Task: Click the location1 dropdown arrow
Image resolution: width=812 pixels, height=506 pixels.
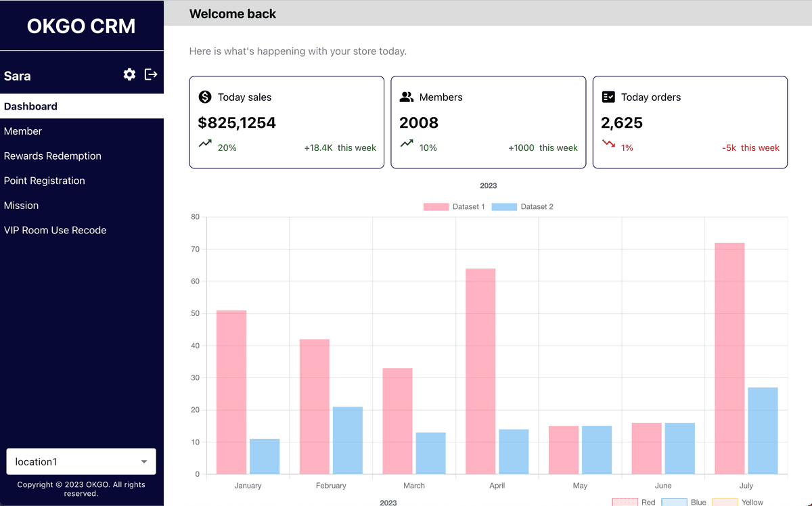Action: pyautogui.click(x=144, y=462)
